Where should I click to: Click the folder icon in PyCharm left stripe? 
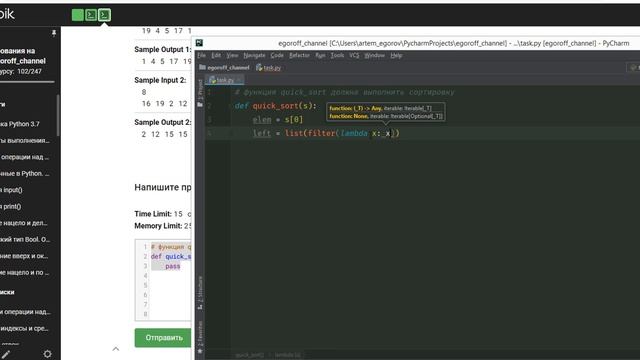coord(200,104)
